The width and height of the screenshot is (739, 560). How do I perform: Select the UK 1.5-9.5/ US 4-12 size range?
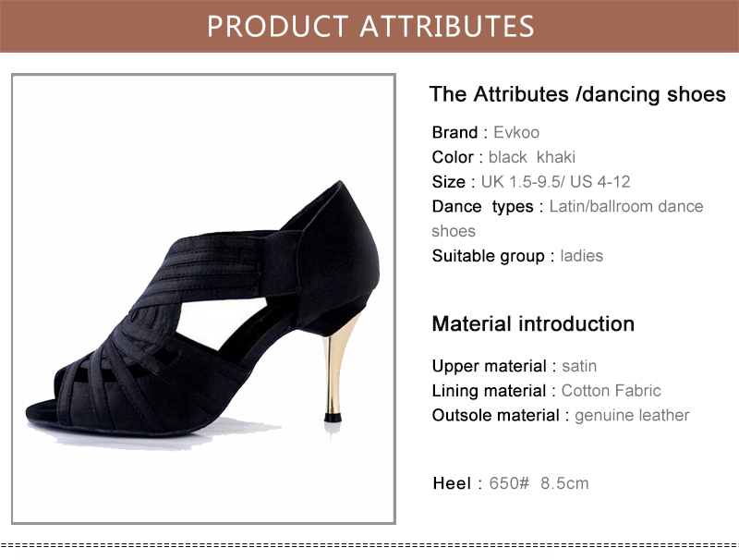click(555, 182)
